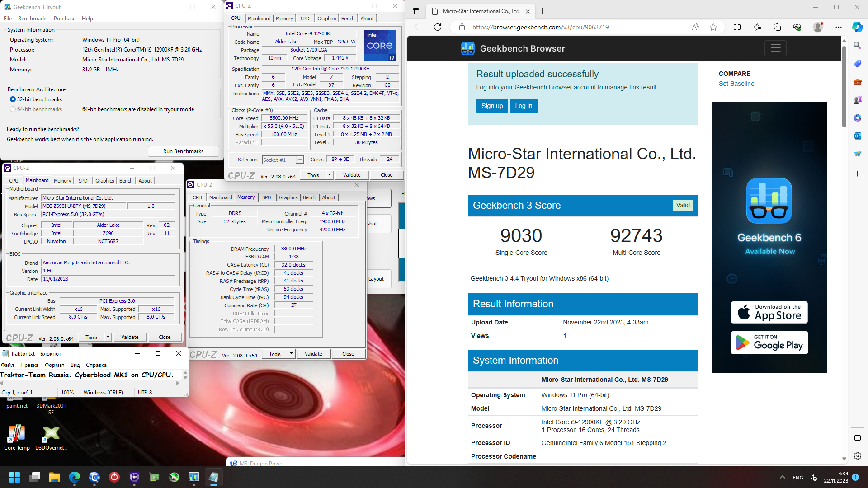
Task: Select 32-bit benchmarks radio button
Action: coord(13,99)
